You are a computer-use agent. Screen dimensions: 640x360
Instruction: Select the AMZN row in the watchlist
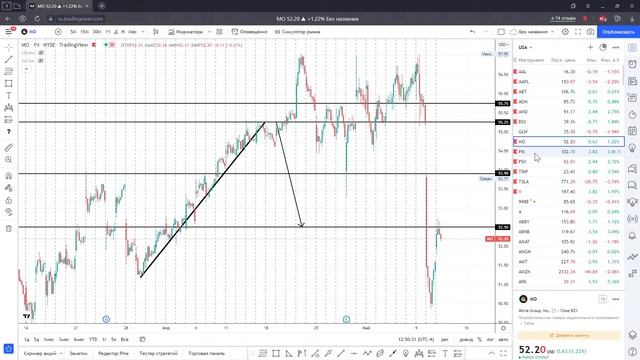(569, 272)
